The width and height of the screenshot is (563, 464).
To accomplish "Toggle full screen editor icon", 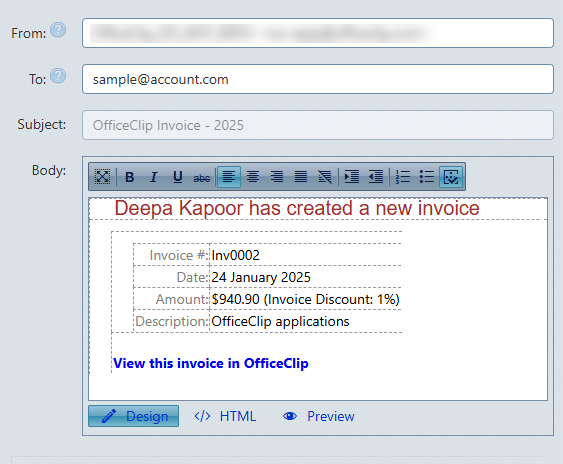I will click(x=102, y=177).
